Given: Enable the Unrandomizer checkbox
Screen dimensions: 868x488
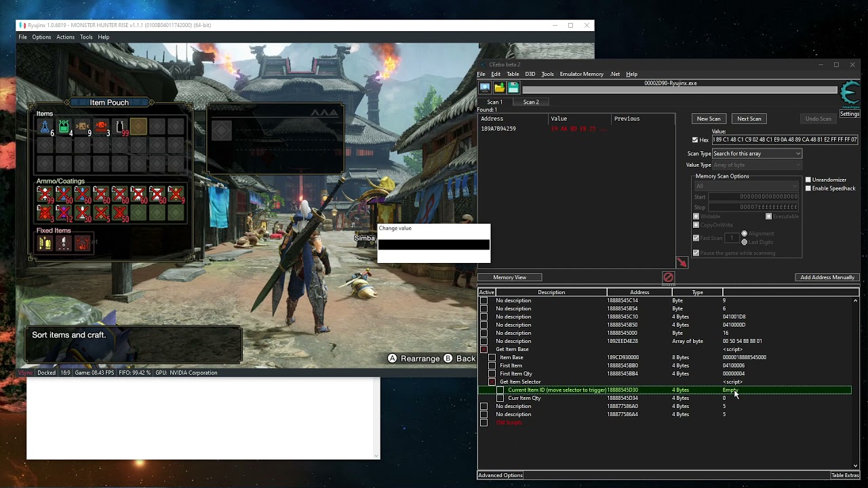Looking at the screenshot, I should 808,180.
